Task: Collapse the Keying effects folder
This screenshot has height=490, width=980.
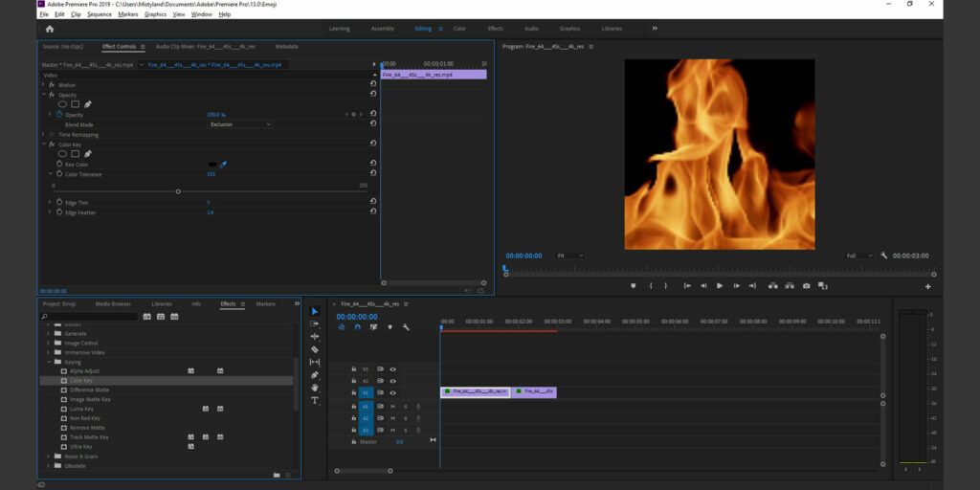Action: click(x=48, y=362)
